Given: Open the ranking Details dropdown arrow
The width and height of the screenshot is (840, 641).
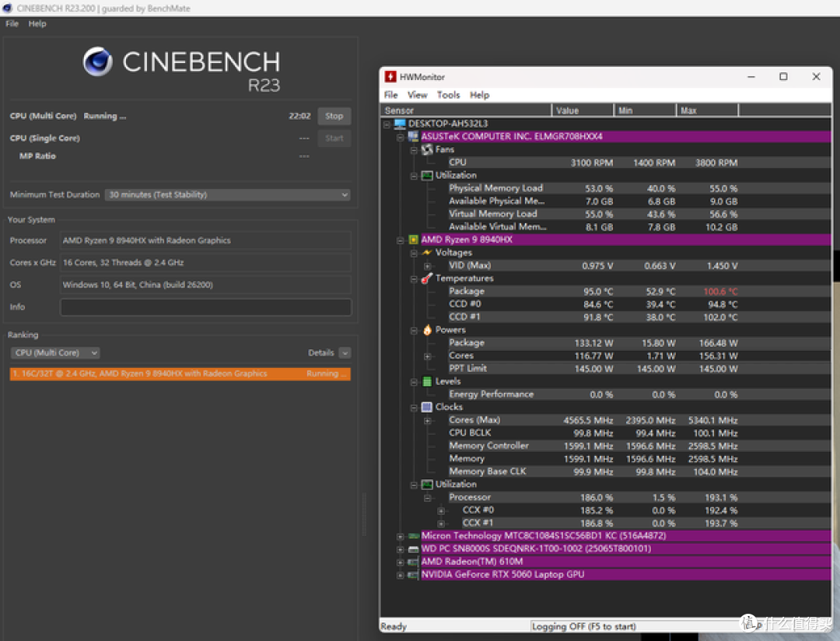Looking at the screenshot, I should 345,352.
